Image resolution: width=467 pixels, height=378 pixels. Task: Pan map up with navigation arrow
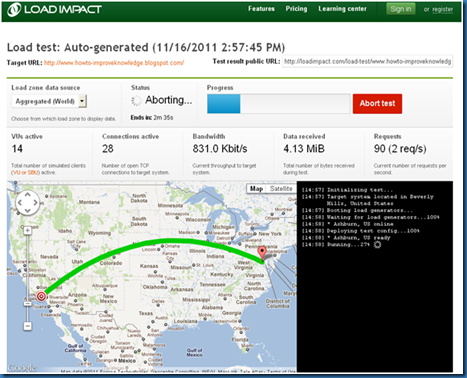28,194
